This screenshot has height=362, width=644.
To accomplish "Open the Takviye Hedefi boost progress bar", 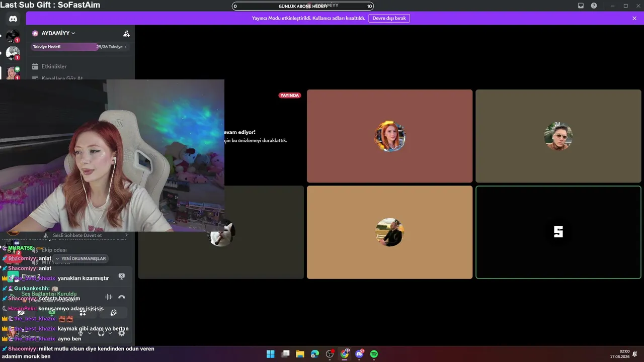I will coord(80,47).
